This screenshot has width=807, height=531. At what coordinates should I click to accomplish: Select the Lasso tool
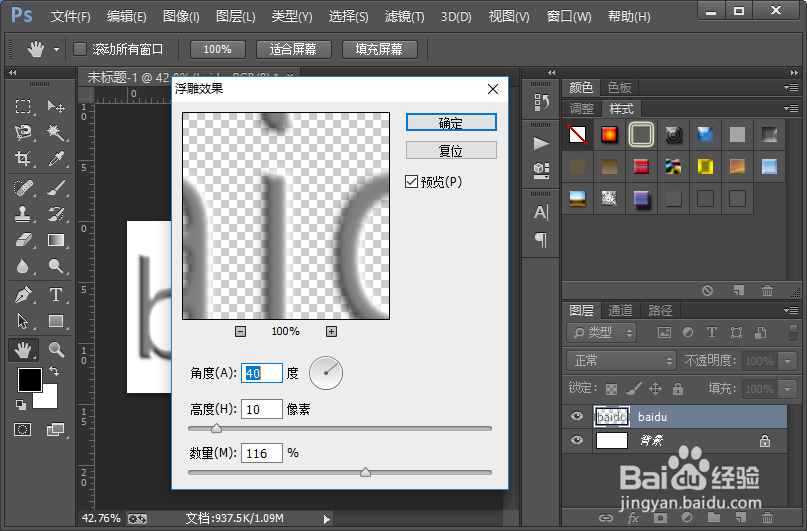click(23, 133)
